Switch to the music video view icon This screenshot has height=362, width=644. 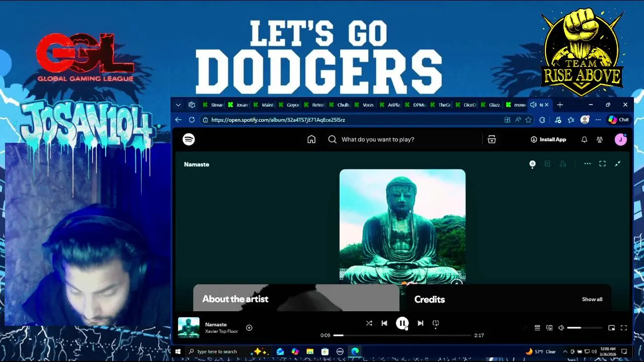pos(547,164)
